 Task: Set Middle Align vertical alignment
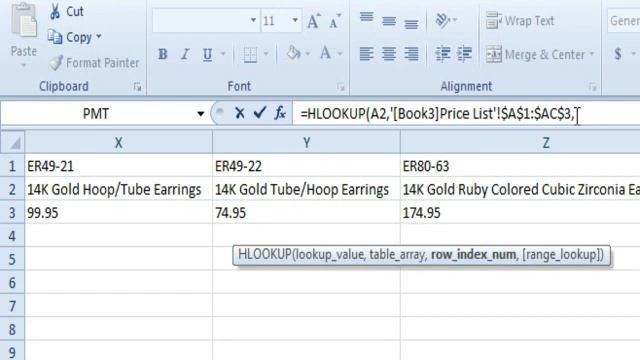389,20
